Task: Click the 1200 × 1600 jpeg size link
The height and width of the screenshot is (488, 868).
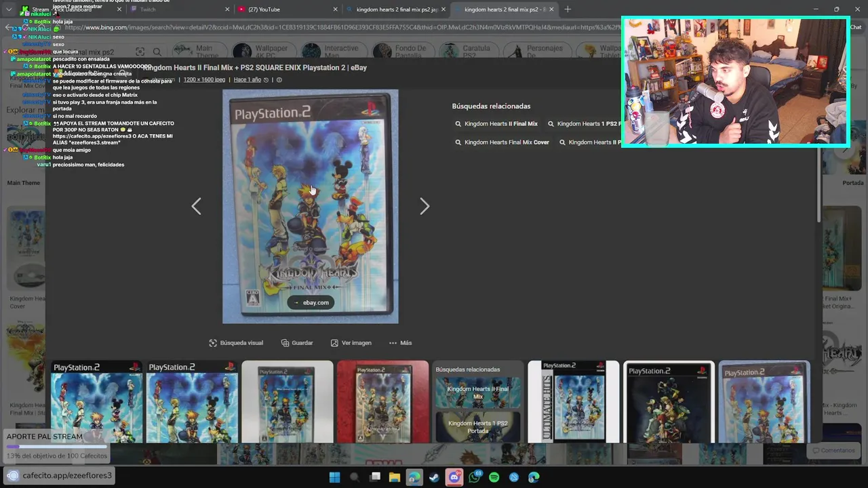Action: click(204, 80)
